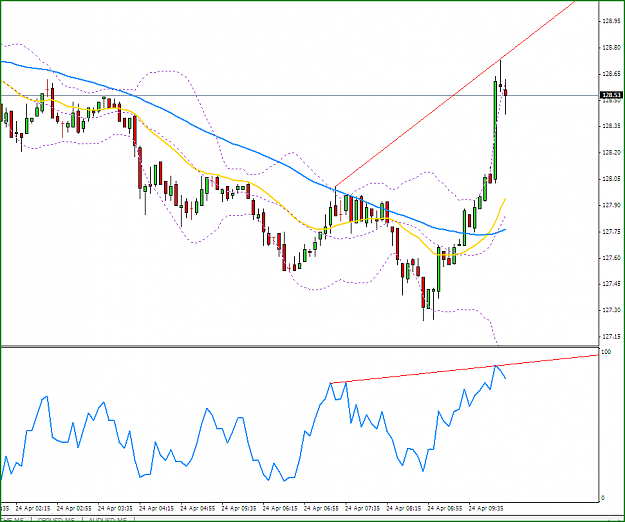
Task: Click the 128.65 price scale label
Action: [611, 74]
